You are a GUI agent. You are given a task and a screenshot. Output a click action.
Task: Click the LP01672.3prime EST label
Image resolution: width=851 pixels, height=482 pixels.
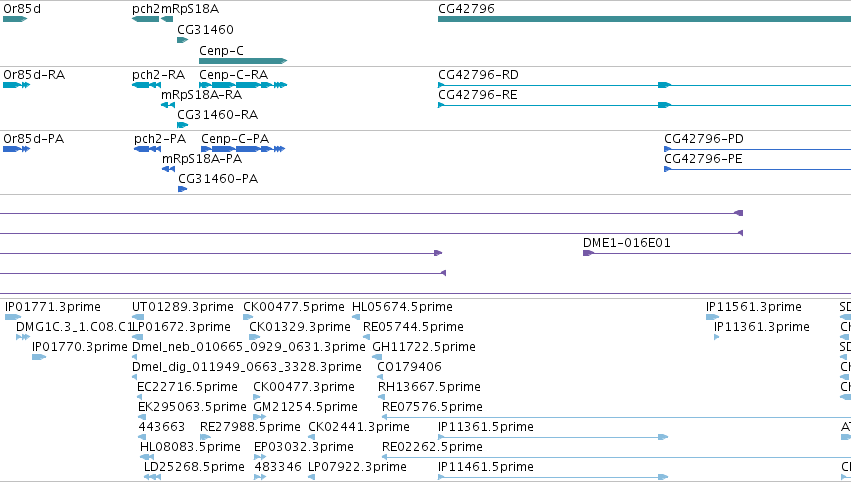181,327
